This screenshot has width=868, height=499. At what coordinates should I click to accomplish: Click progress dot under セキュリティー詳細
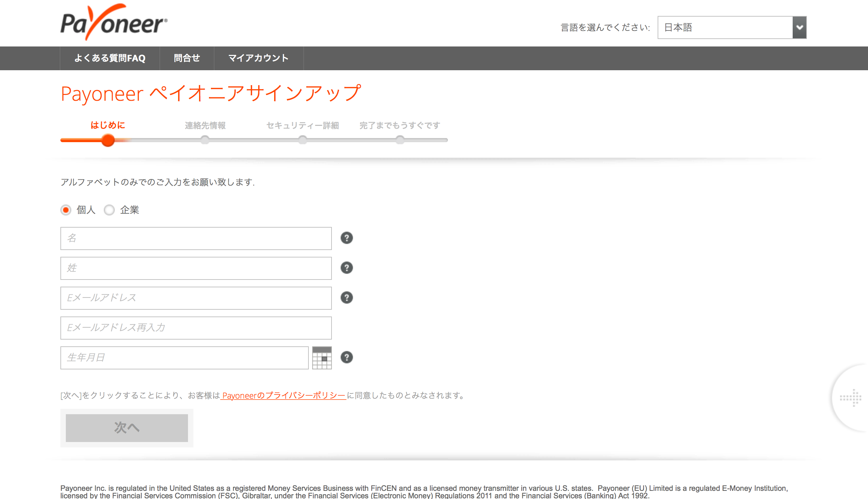click(x=302, y=140)
